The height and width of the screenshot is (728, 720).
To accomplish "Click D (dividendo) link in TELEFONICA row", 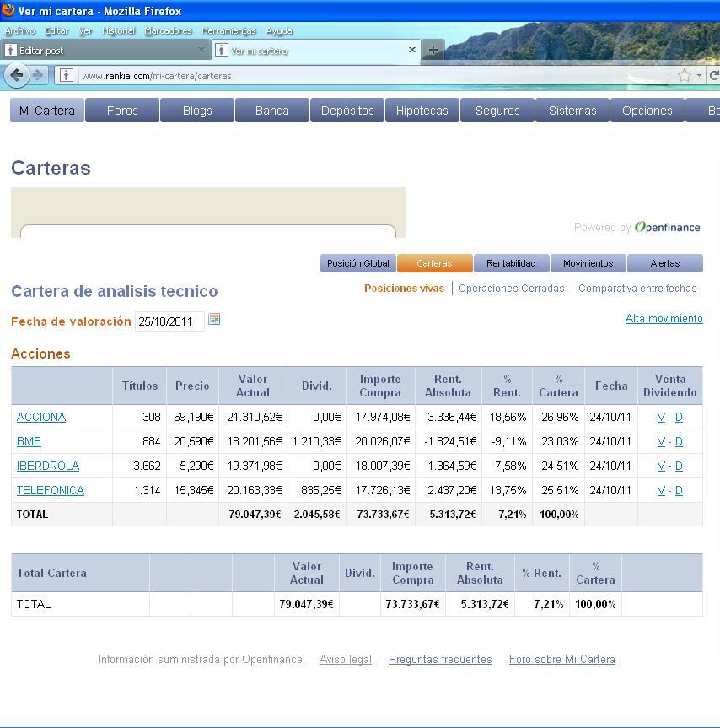I will click(679, 490).
